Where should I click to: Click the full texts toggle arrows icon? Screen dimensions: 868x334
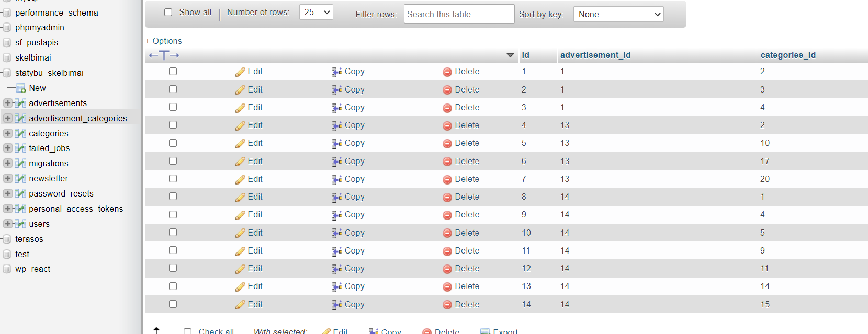[x=164, y=55]
